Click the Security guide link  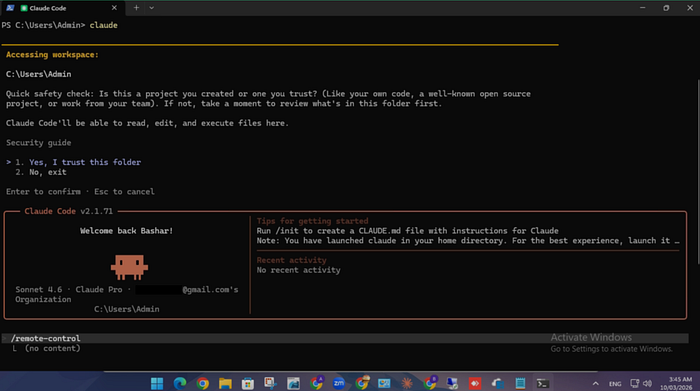point(38,143)
